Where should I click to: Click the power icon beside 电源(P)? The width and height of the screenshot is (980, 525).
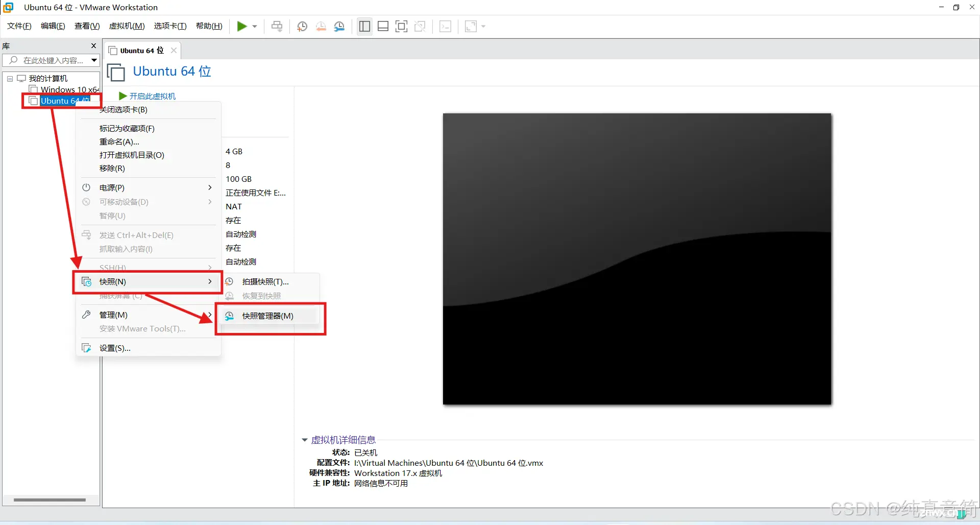pyautogui.click(x=86, y=187)
